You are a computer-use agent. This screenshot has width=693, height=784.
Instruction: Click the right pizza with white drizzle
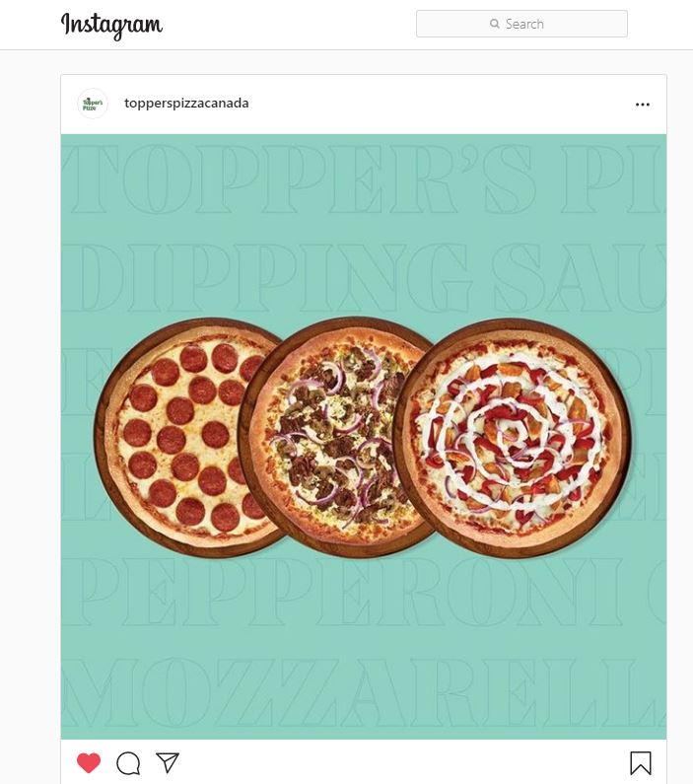click(x=512, y=438)
